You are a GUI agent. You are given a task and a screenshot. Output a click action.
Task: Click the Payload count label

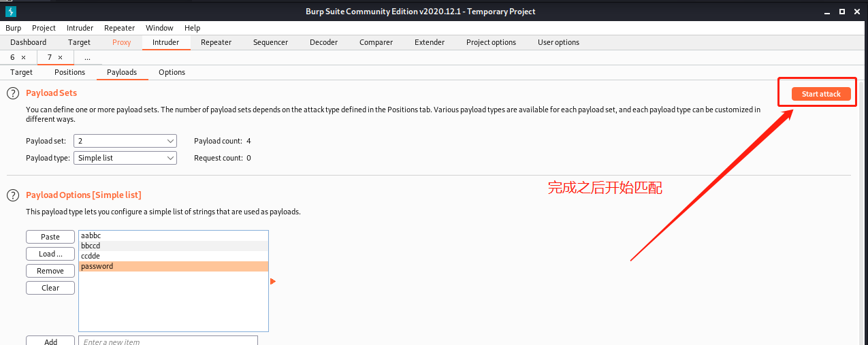coord(218,141)
